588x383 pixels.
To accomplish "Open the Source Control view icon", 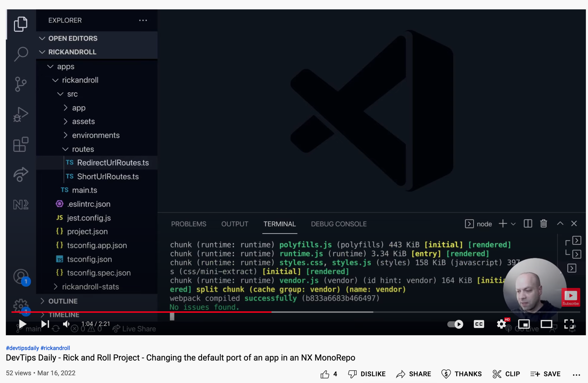I will click(21, 84).
